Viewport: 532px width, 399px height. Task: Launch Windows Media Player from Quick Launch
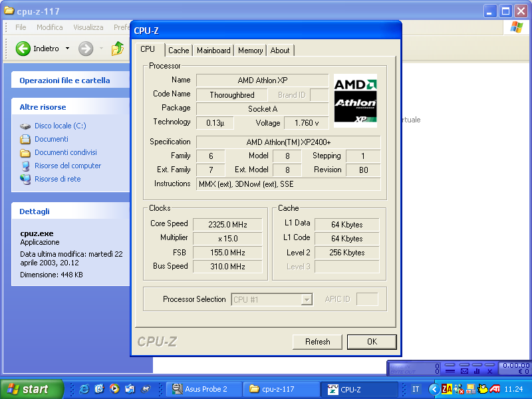click(114, 389)
